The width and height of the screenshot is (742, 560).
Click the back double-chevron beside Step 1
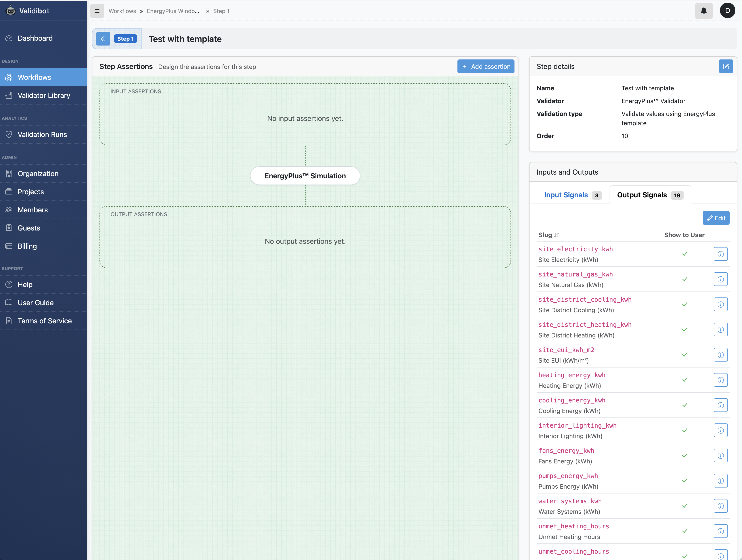point(103,39)
